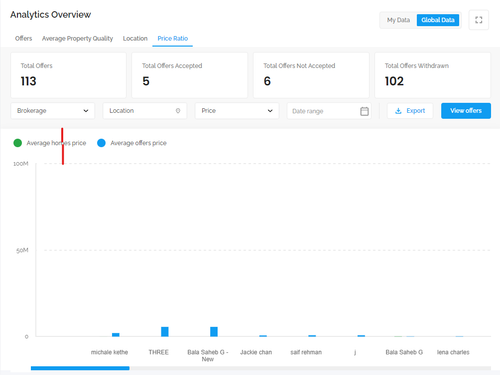Viewport: 500px width, 375px height.
Task: Click the 'Analytics Overview' heading
Action: tap(50, 15)
